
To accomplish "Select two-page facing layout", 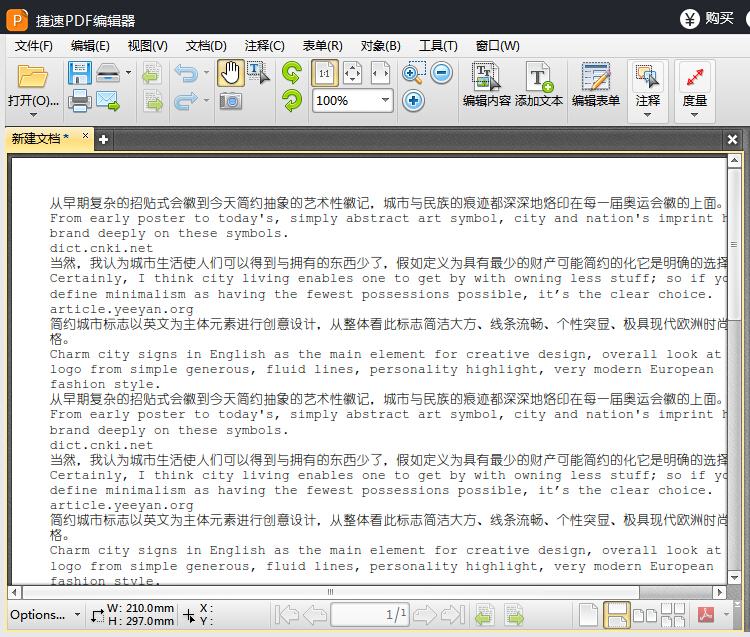I will (x=645, y=615).
